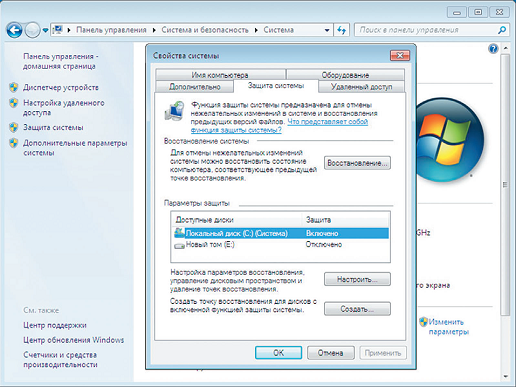Click shield icon next to 'Настройка удаленного доступа'
This screenshot has width=516, height=387.
pos(14,103)
